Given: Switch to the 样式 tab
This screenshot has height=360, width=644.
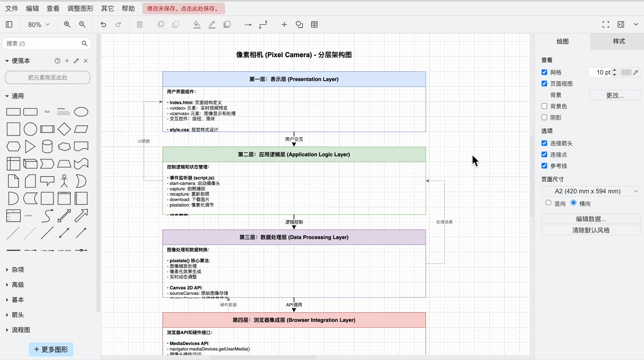Looking at the screenshot, I should click(619, 41).
